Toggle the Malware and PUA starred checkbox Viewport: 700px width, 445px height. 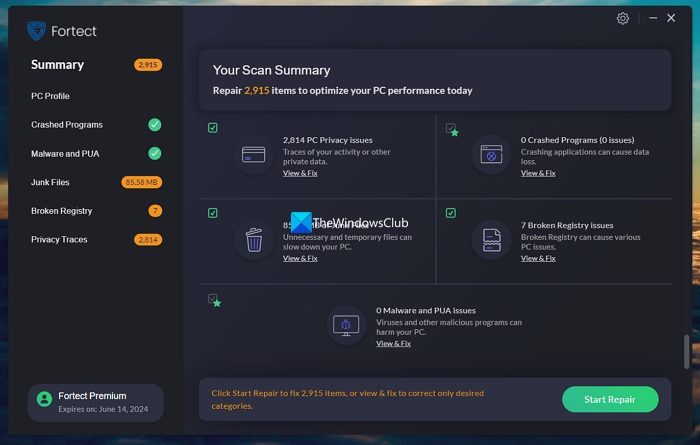coord(214,300)
